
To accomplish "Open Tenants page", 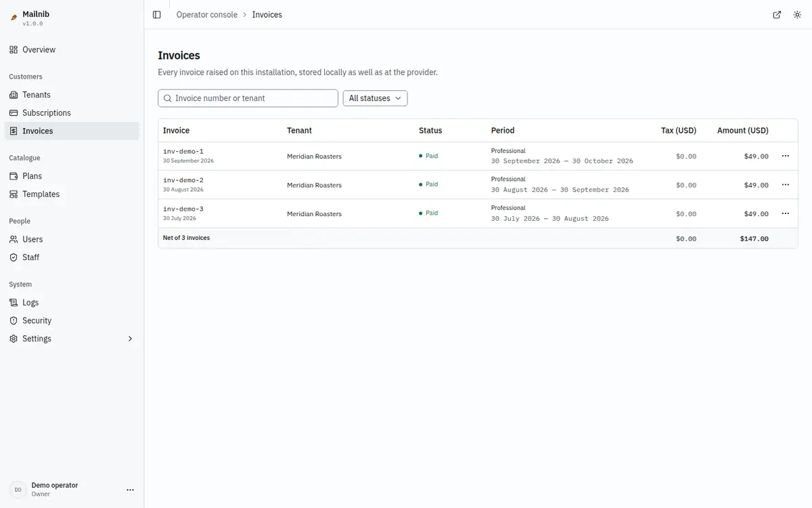I will (x=72, y=95).
